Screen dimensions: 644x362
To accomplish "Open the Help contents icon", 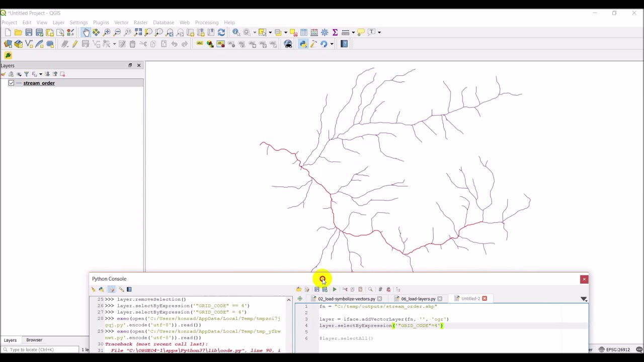I will 344,44.
